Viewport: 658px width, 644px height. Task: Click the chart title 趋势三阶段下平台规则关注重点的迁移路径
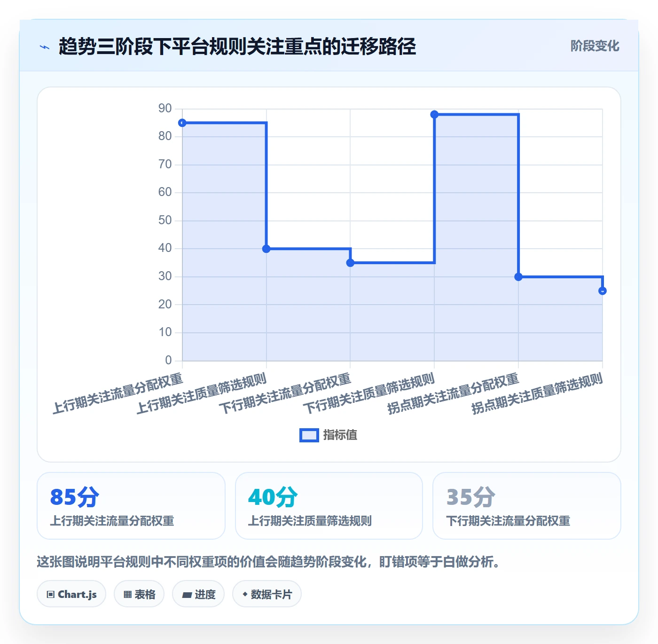pos(237,47)
